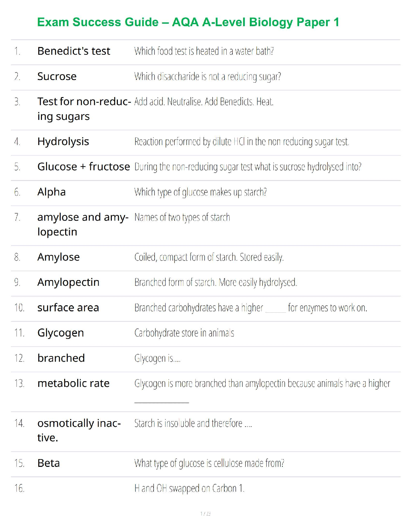Select the "surface area" answer term
This screenshot has width=411, height=532.
68,308
